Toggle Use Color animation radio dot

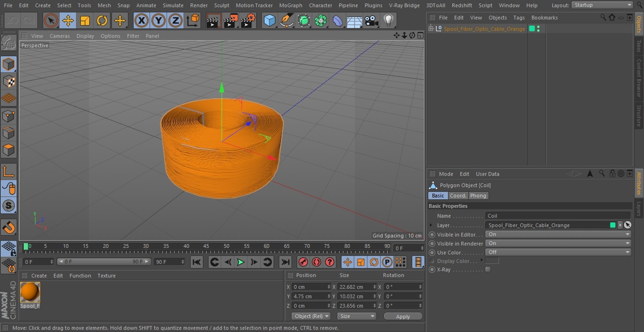[x=432, y=253]
